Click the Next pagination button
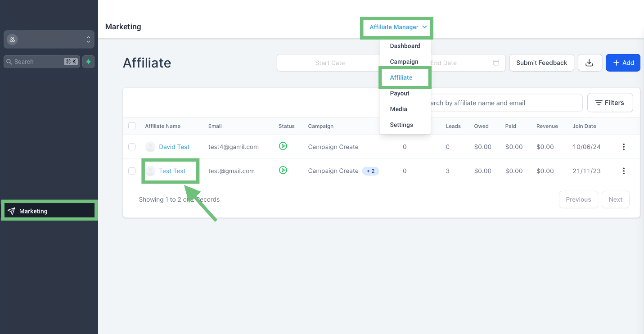 (615, 199)
